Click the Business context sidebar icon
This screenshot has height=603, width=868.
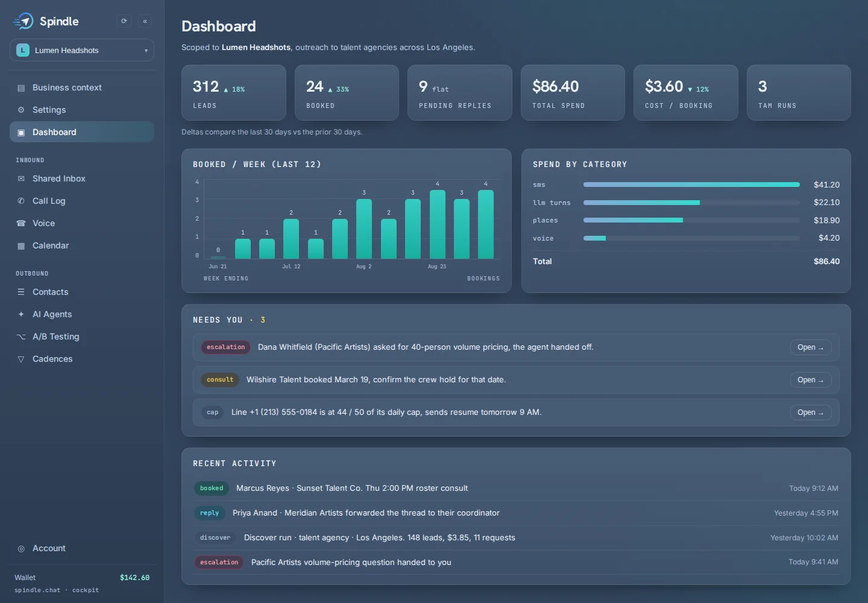pos(21,88)
